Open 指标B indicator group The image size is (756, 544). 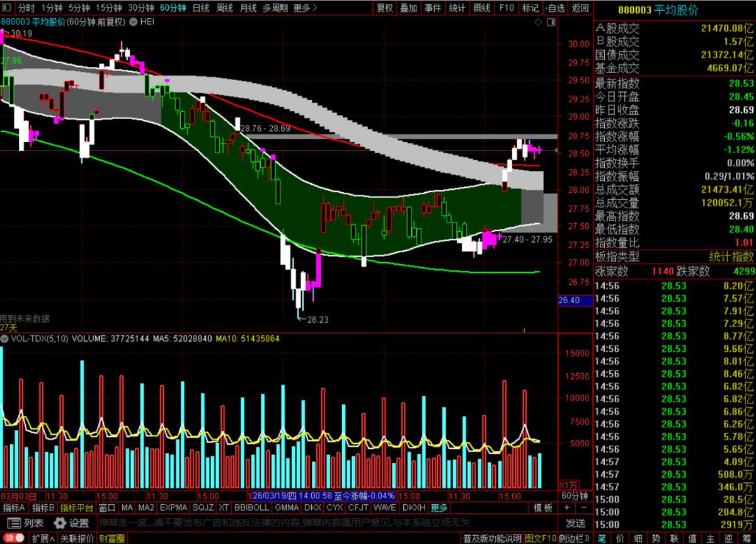[43, 508]
